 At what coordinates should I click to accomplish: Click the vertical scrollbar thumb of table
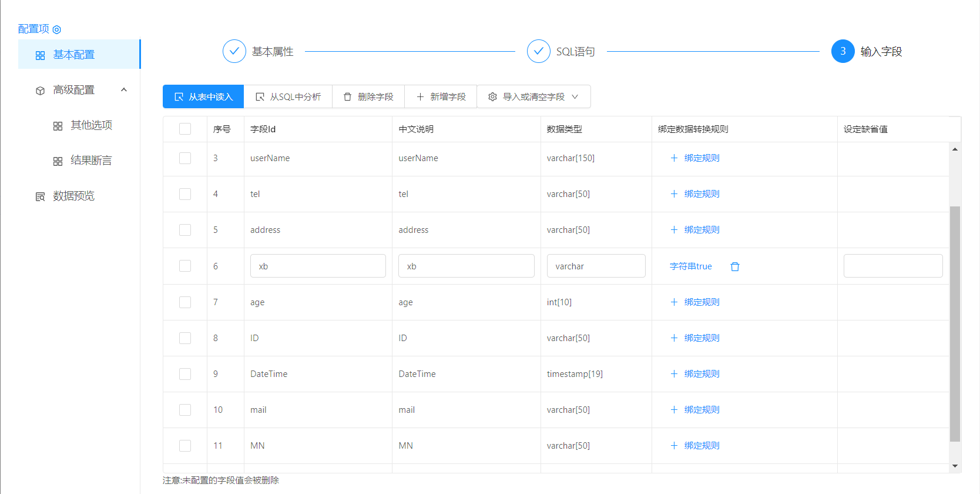pos(955,323)
